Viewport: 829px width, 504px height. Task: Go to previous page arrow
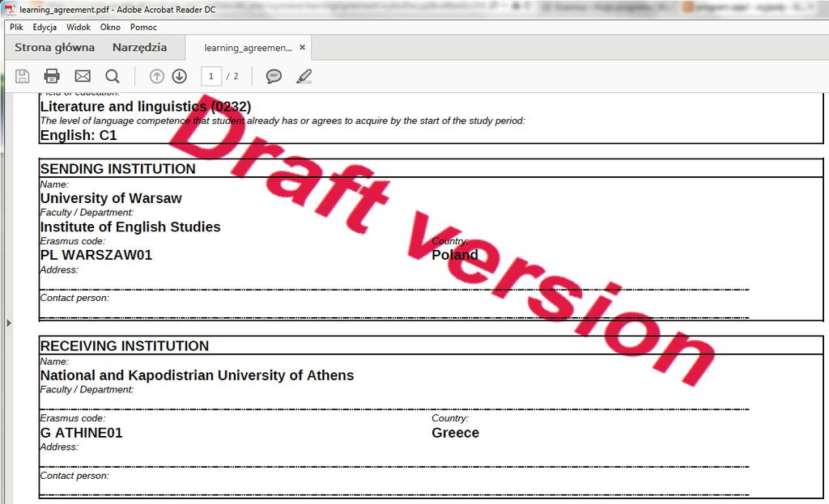click(x=156, y=76)
